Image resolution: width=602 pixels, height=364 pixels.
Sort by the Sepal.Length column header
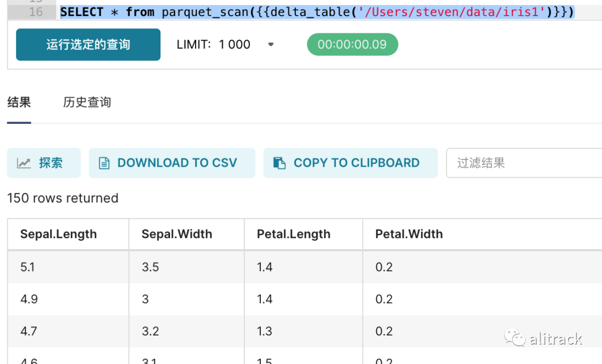pyautogui.click(x=59, y=234)
